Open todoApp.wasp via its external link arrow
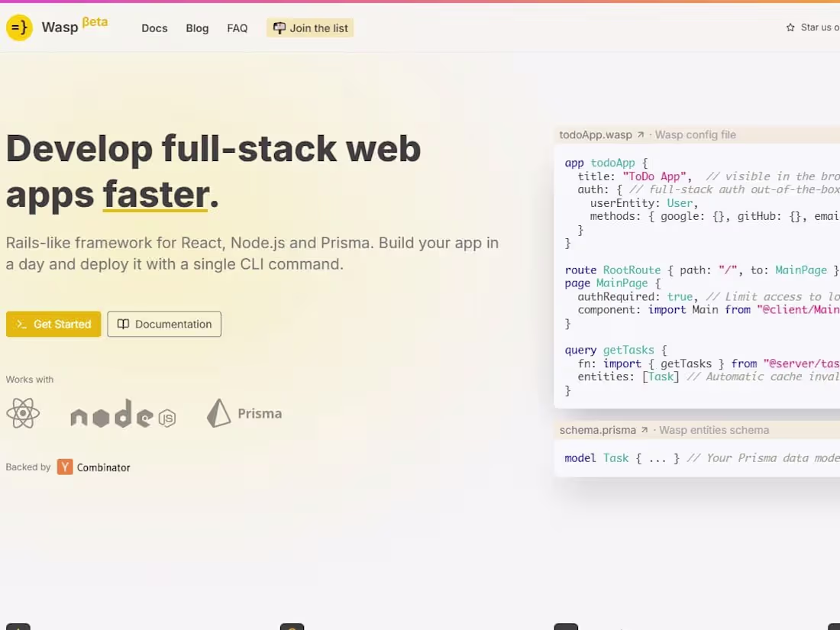This screenshot has height=630, width=840. point(641,134)
